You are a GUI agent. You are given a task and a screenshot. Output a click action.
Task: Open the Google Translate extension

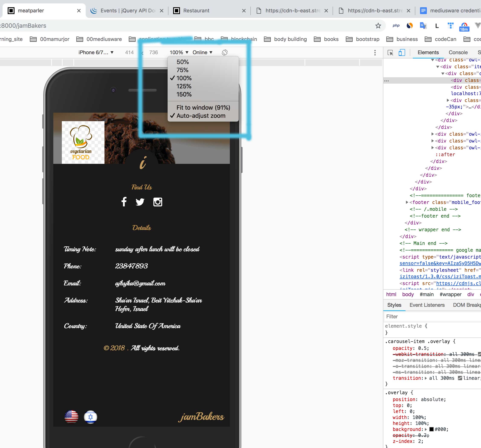pos(423,26)
